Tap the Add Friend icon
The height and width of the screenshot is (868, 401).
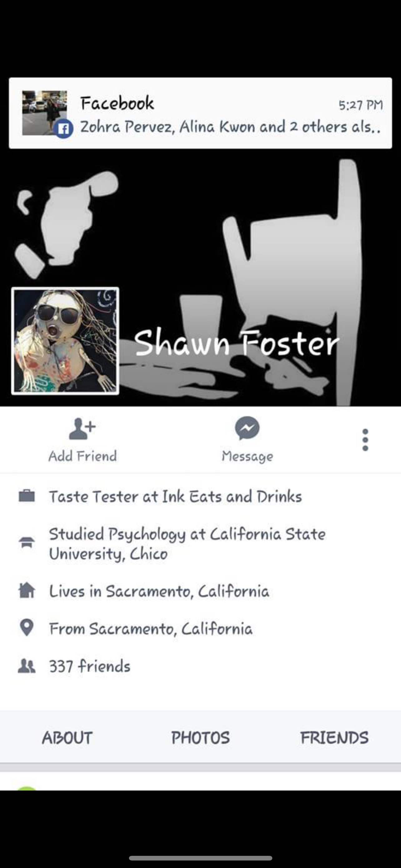point(82,429)
